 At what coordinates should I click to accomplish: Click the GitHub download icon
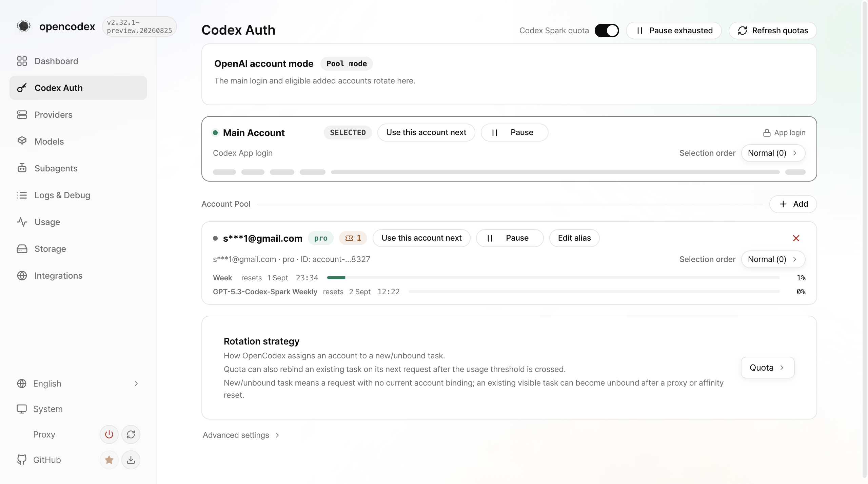[x=131, y=460]
